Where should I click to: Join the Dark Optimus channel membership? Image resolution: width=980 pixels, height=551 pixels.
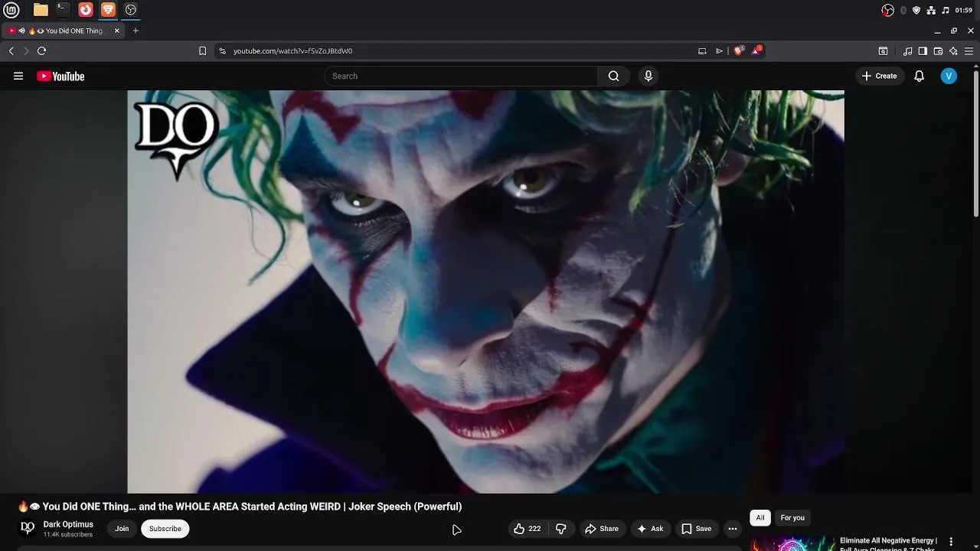122,529
